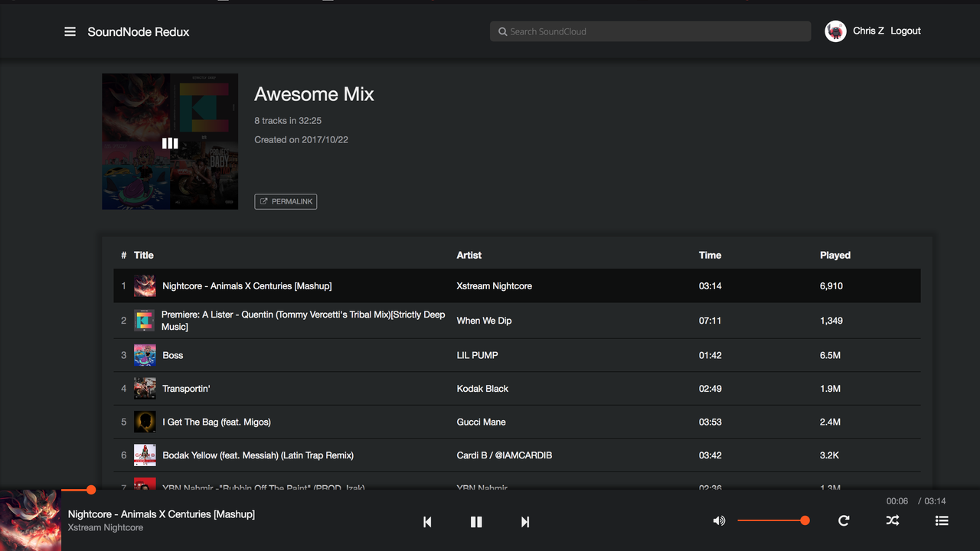Skip to the next track
The image size is (980, 551).
[524, 521]
